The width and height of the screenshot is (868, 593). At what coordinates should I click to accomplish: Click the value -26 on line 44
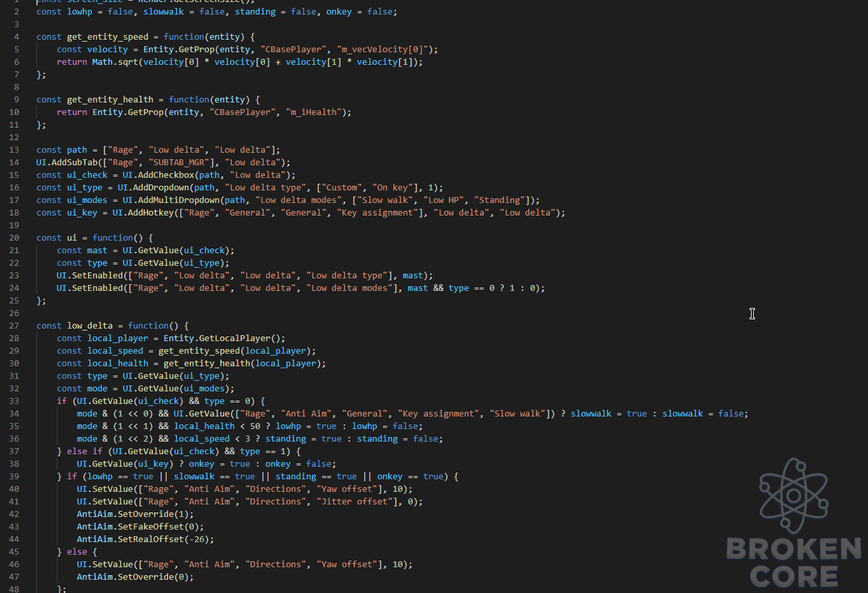[197, 539]
